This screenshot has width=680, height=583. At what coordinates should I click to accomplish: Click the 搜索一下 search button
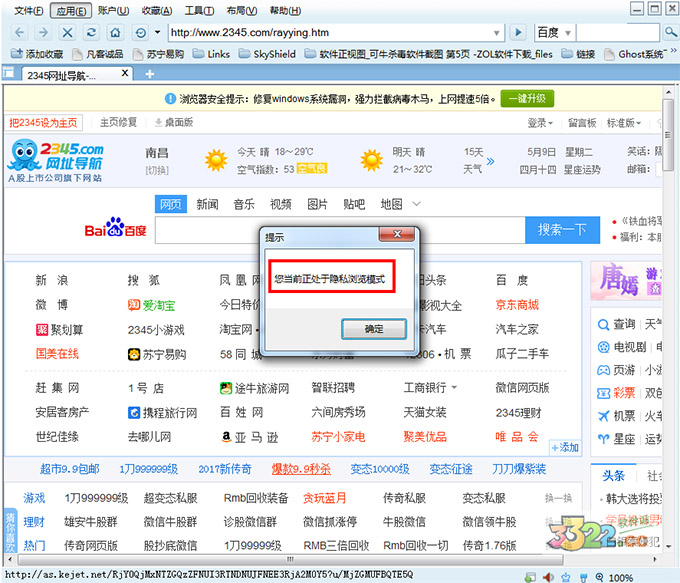click(562, 230)
